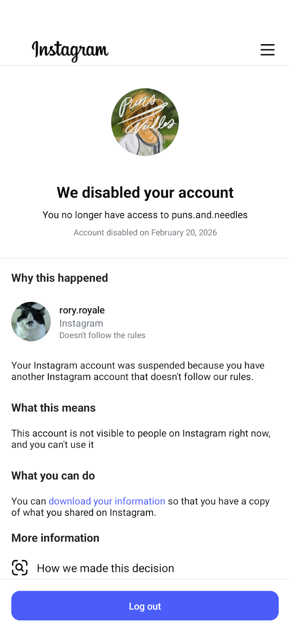The image size is (290, 644).
Task: Click "Doesn't follow the rules" label
Action: (102, 335)
